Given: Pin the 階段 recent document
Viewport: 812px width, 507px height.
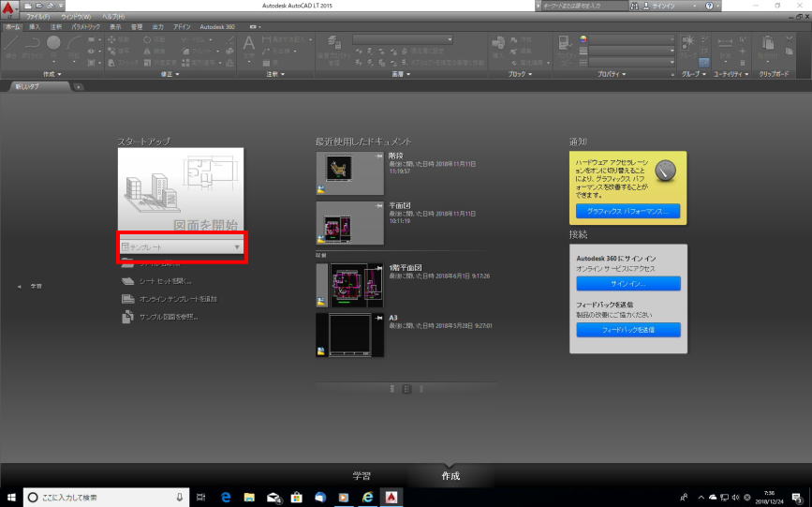Looking at the screenshot, I should click(379, 157).
